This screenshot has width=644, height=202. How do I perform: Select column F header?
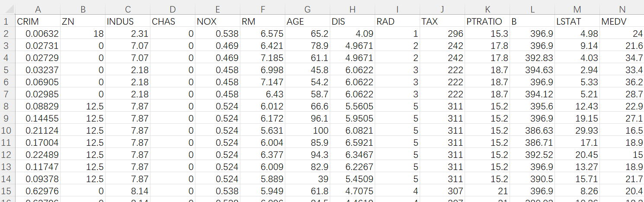[263, 9]
